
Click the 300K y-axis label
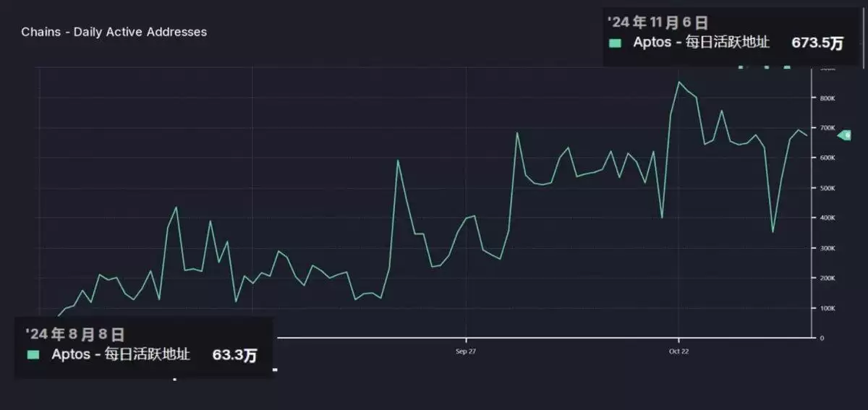(827, 248)
